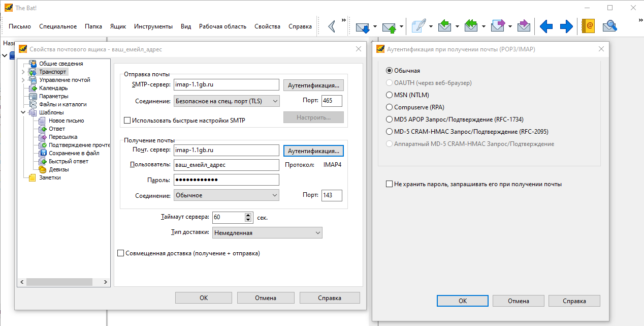Open the delivery type dropdown

click(x=267, y=233)
